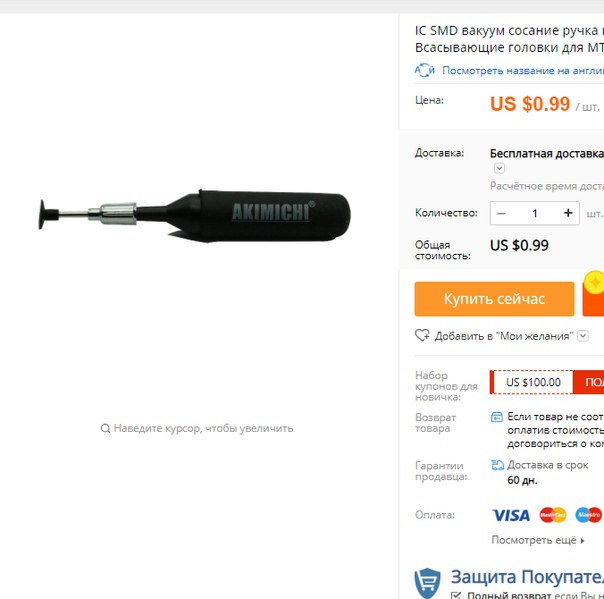The width and height of the screenshot is (604, 599).
Task: Click the Buyer Protection shield icon
Action: coord(427,582)
